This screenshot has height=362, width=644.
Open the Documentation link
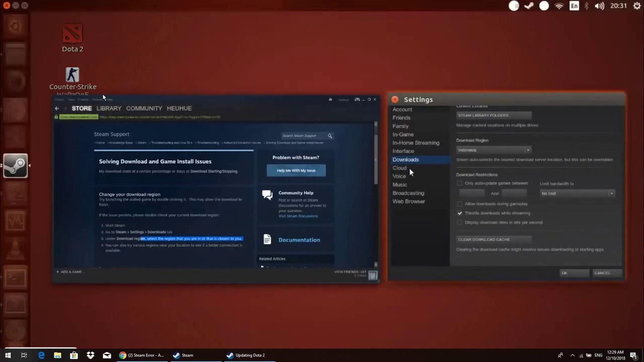pyautogui.click(x=299, y=240)
